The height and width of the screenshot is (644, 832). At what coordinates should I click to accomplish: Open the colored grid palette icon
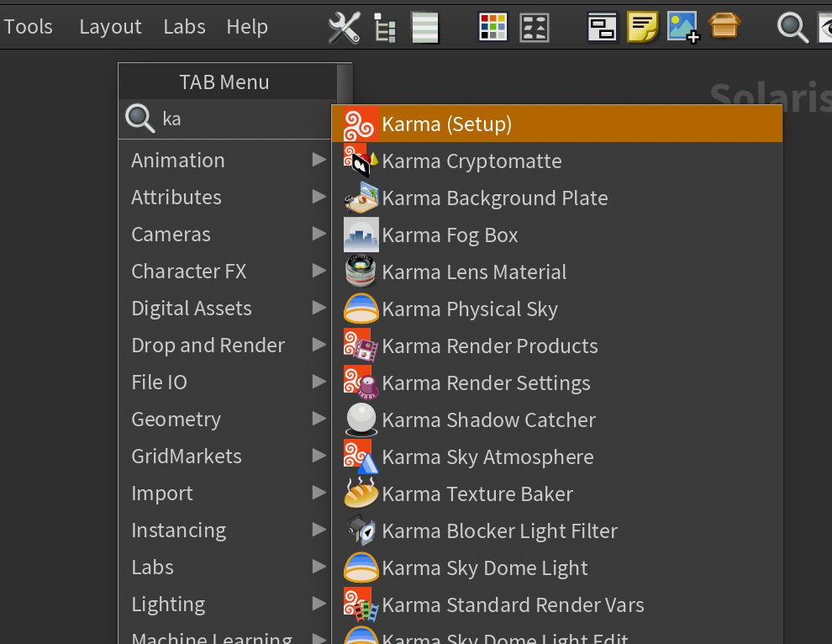point(493,27)
